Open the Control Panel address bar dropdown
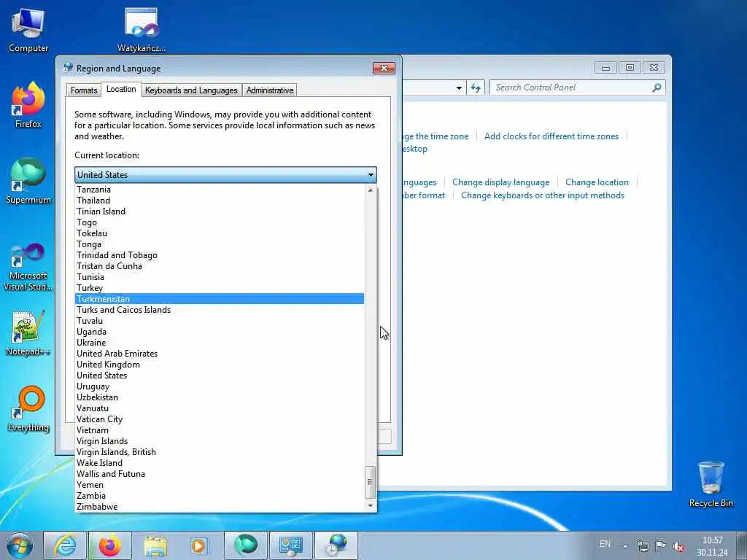 tap(459, 87)
